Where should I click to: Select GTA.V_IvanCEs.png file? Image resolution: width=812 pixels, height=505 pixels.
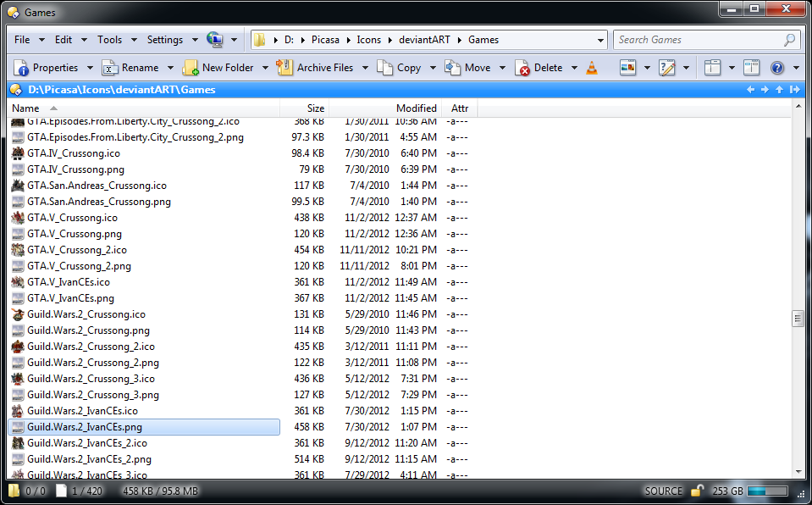point(70,298)
